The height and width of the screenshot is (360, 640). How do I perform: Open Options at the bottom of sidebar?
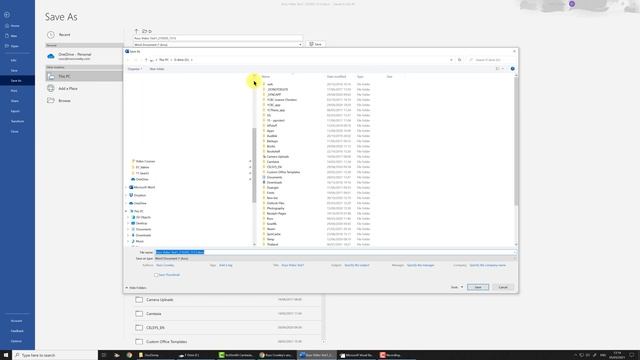point(16,341)
